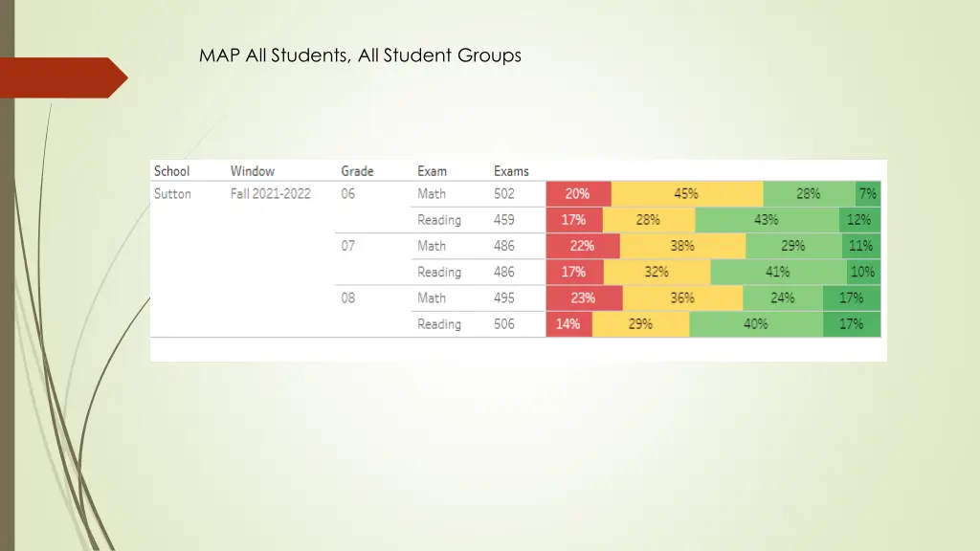Image resolution: width=980 pixels, height=551 pixels.
Task: Select the red 14% bar segment
Action: pyautogui.click(x=568, y=324)
